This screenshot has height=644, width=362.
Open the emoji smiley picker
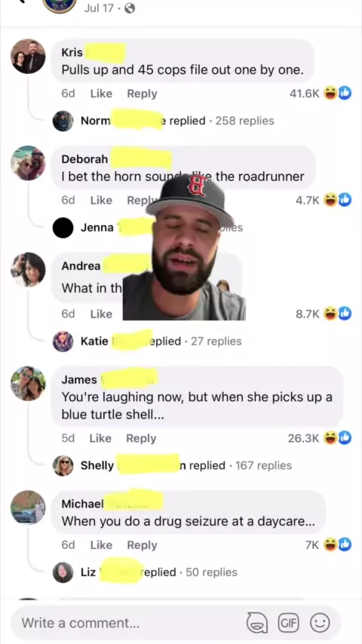pos(320,623)
